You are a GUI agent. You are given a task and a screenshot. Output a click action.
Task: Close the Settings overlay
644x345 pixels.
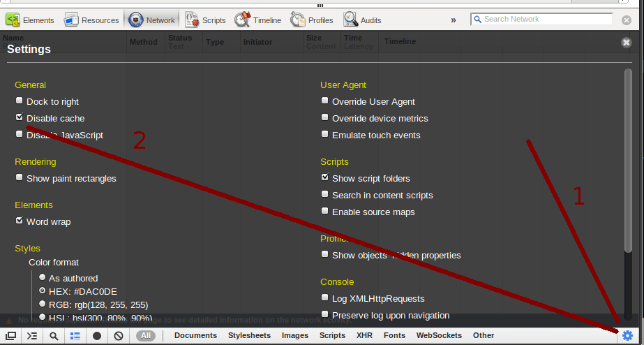627,43
